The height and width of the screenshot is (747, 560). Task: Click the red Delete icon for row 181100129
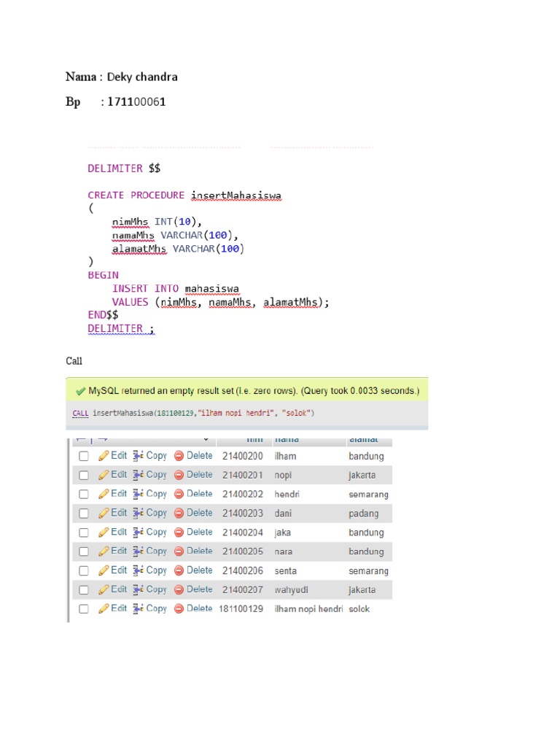[179, 609]
